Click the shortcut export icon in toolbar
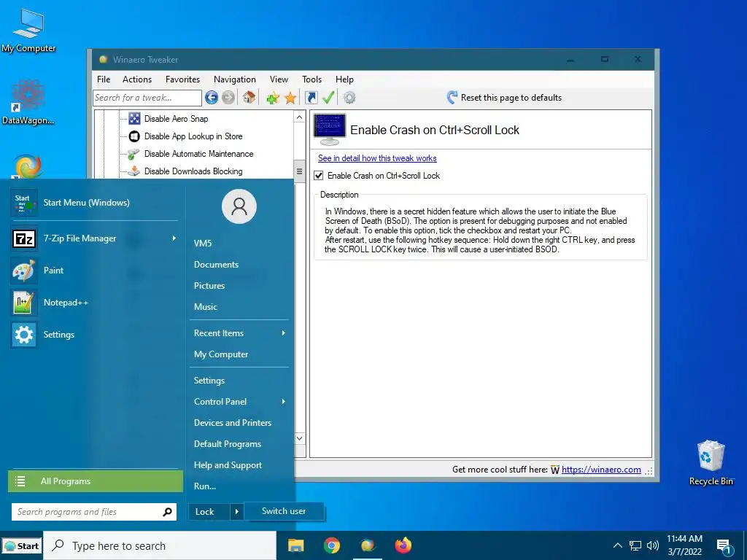This screenshot has width=747, height=560. pyautogui.click(x=311, y=98)
